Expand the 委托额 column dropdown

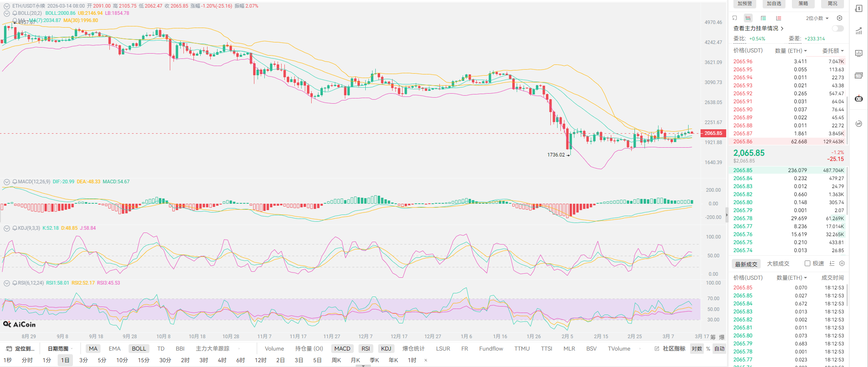pos(833,51)
